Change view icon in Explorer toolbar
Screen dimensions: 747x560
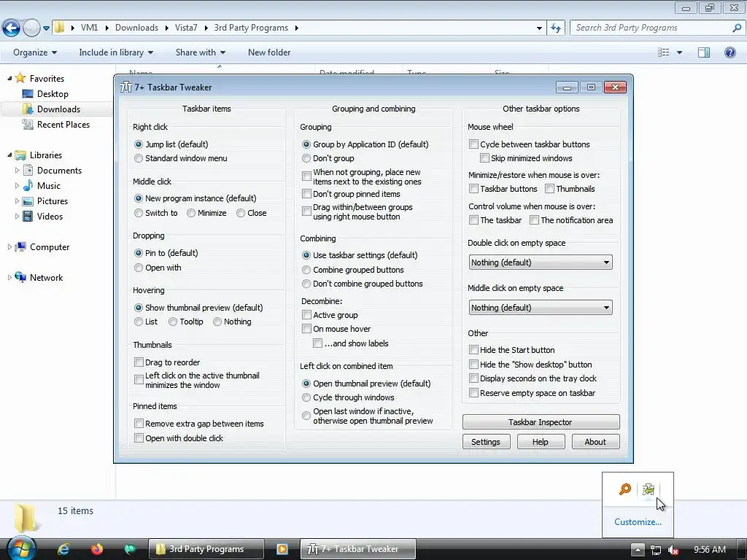click(664, 52)
